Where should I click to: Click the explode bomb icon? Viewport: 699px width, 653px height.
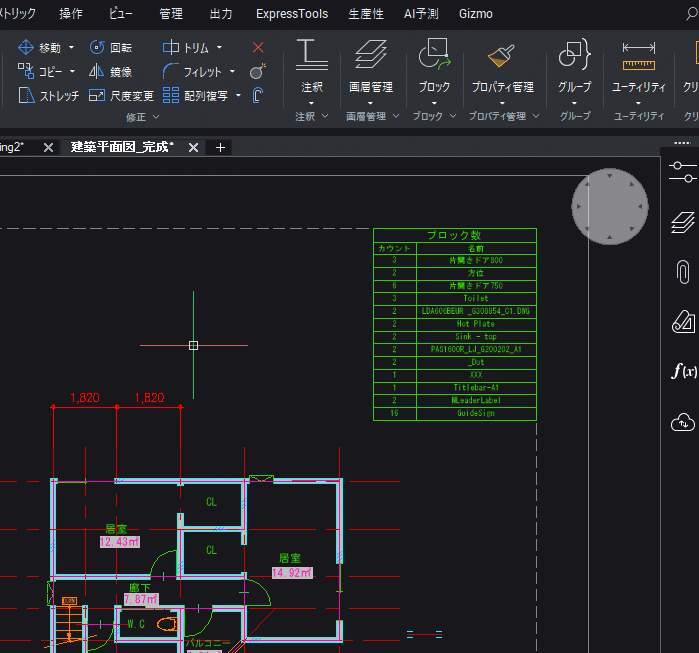(x=258, y=71)
